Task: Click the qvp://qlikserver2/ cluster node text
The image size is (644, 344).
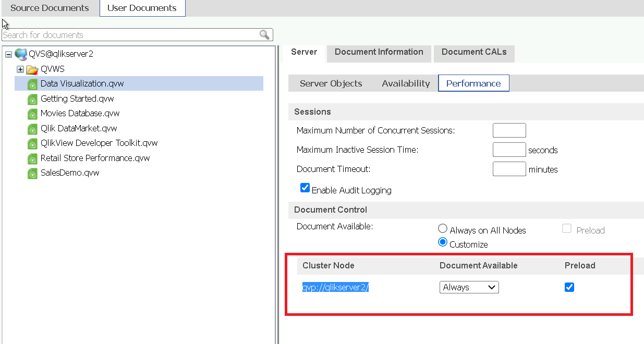Action: (x=336, y=287)
